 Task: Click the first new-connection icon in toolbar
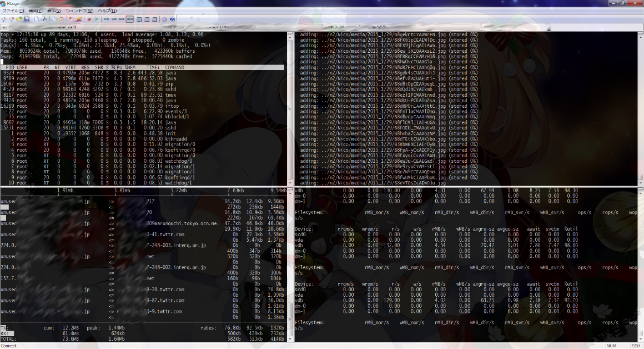point(5,19)
